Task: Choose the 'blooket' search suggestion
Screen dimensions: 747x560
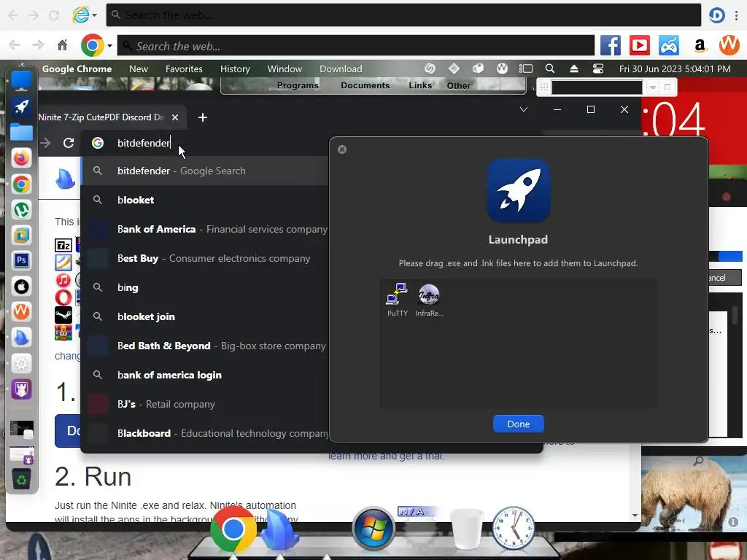Action: click(x=205, y=200)
